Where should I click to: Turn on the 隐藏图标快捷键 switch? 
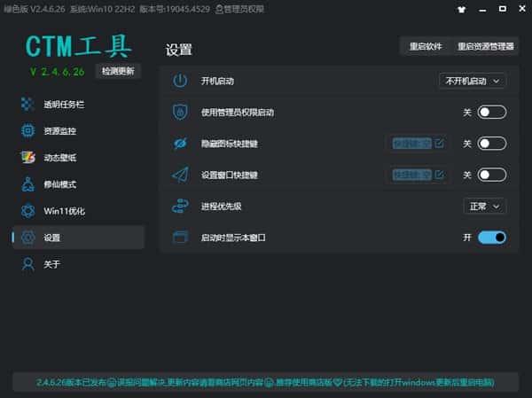[x=491, y=144]
